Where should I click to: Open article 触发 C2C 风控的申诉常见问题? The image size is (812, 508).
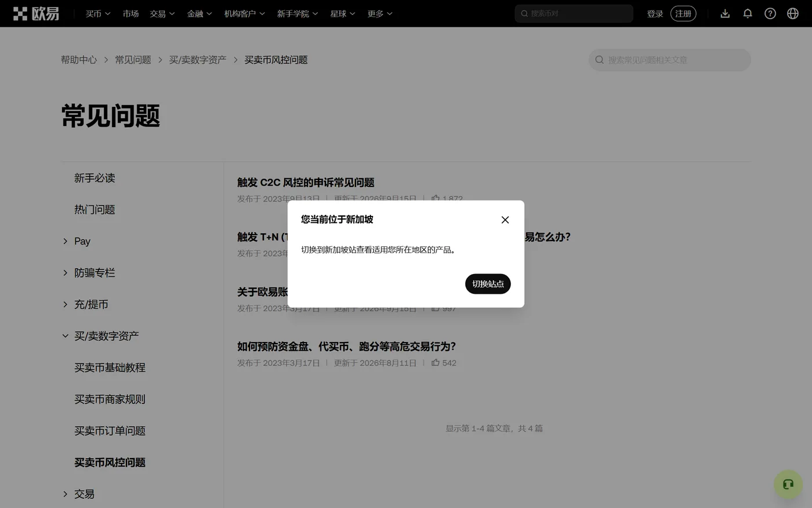[x=306, y=182]
